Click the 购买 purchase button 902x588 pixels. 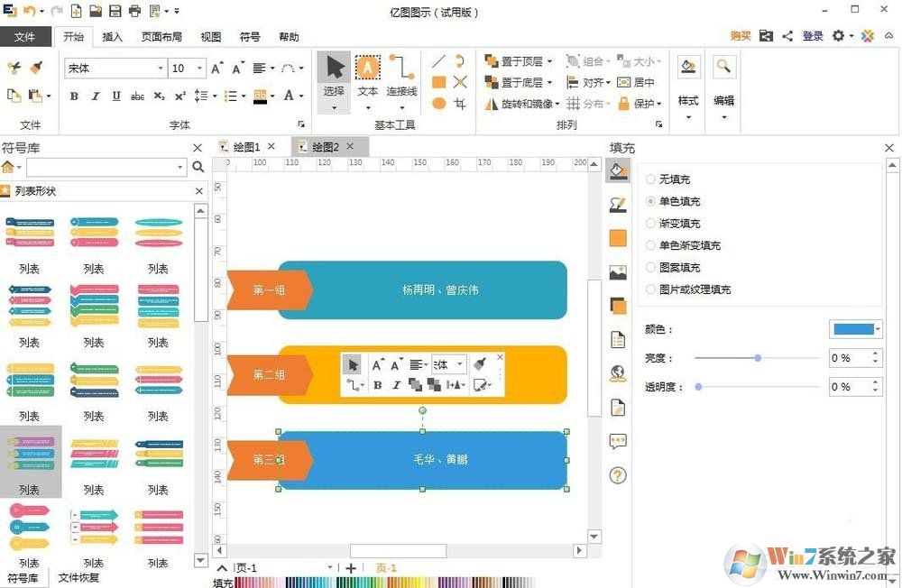pyautogui.click(x=740, y=36)
